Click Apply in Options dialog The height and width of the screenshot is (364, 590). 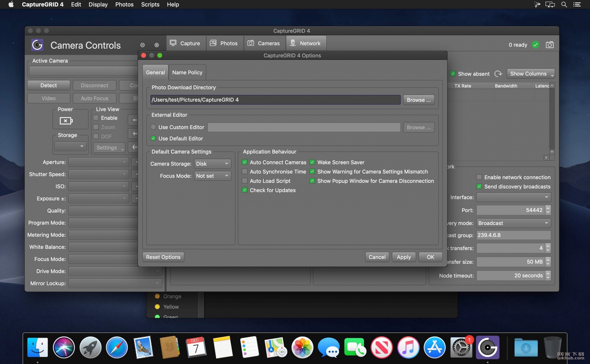[x=404, y=257]
